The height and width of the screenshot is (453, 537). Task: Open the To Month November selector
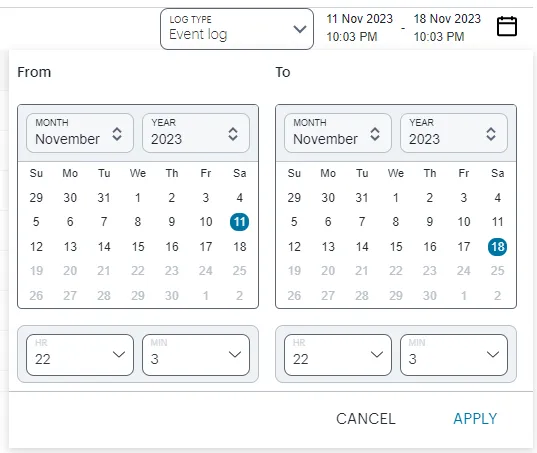coord(338,133)
